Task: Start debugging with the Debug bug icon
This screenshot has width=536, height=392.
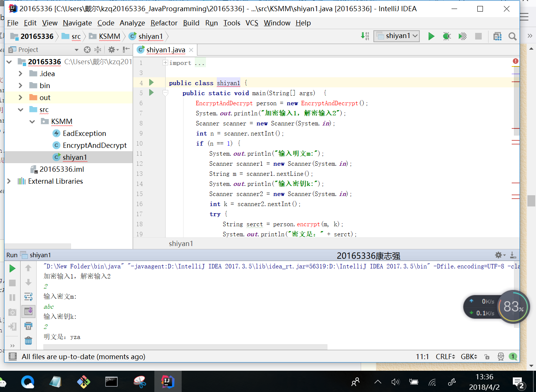Action: point(446,36)
